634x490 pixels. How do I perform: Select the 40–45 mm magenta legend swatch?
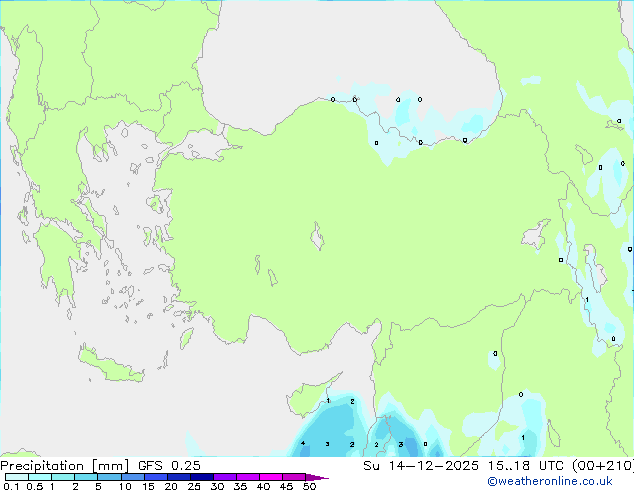[x=271, y=477]
